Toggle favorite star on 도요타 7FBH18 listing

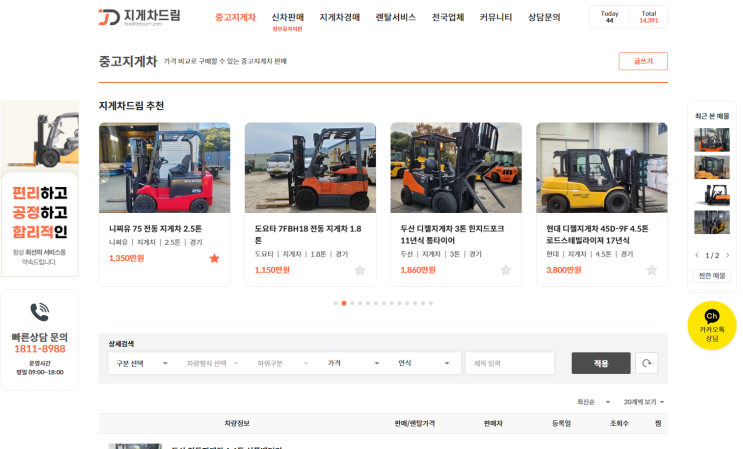(x=360, y=270)
